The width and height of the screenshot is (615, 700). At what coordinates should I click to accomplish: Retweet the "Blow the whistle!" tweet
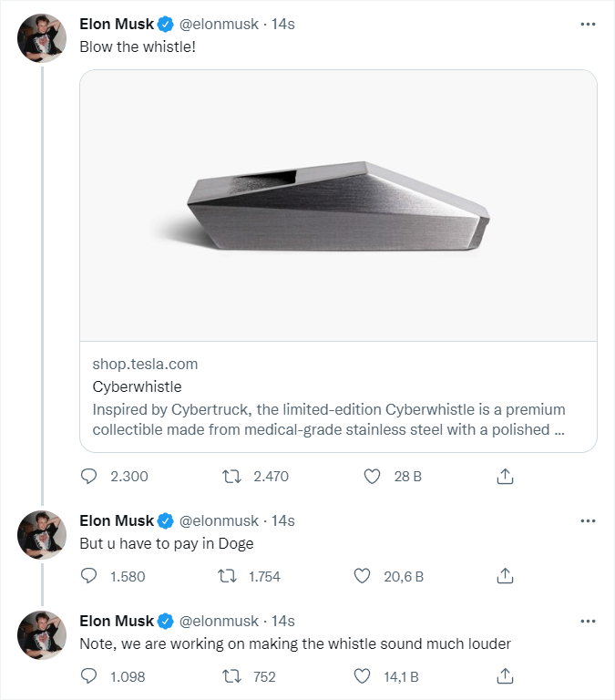pyautogui.click(x=233, y=476)
